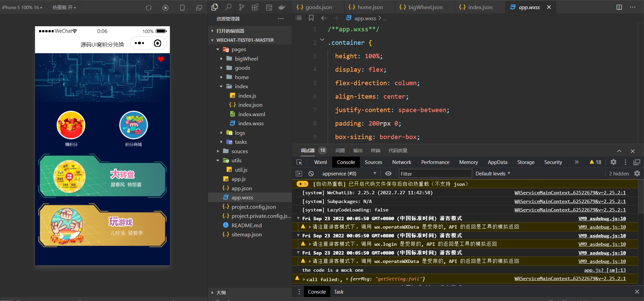This screenshot has width=644, height=301.
Task: Toggle the live expression eye icon
Action: [x=388, y=173]
